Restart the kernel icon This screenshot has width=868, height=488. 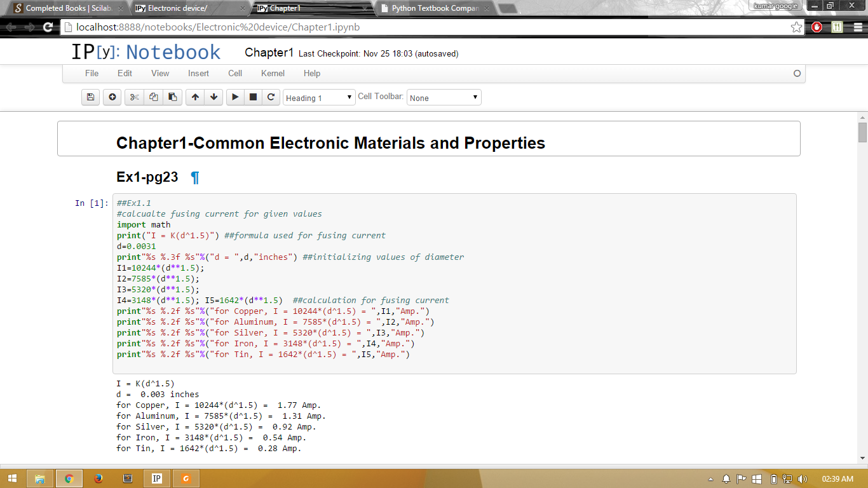271,97
